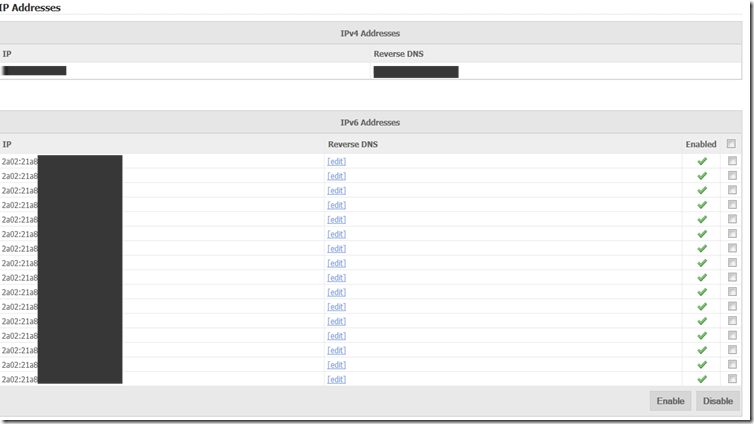754x424 pixels.
Task: Click the green enabled checkmark in the first IPv6 row
Action: pyautogui.click(x=702, y=162)
